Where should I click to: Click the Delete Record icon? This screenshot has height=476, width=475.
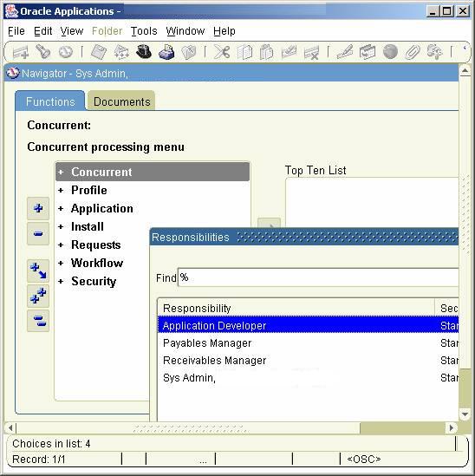312,52
